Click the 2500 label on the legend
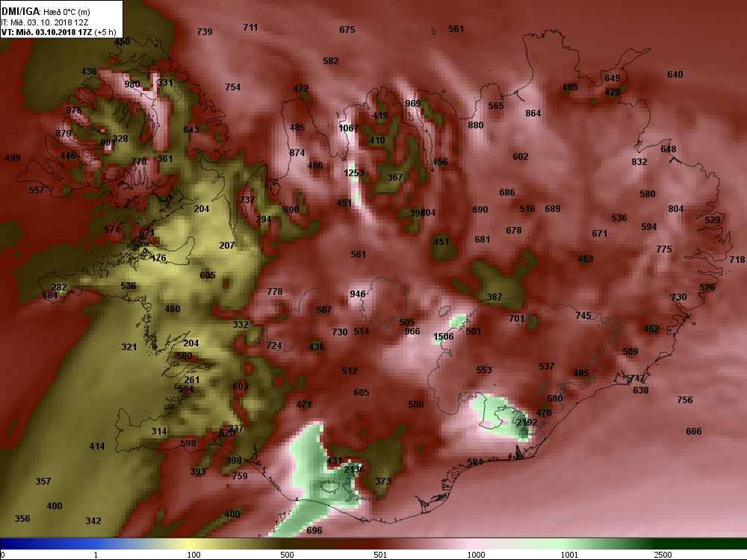This screenshot has width=747, height=560. [x=663, y=556]
